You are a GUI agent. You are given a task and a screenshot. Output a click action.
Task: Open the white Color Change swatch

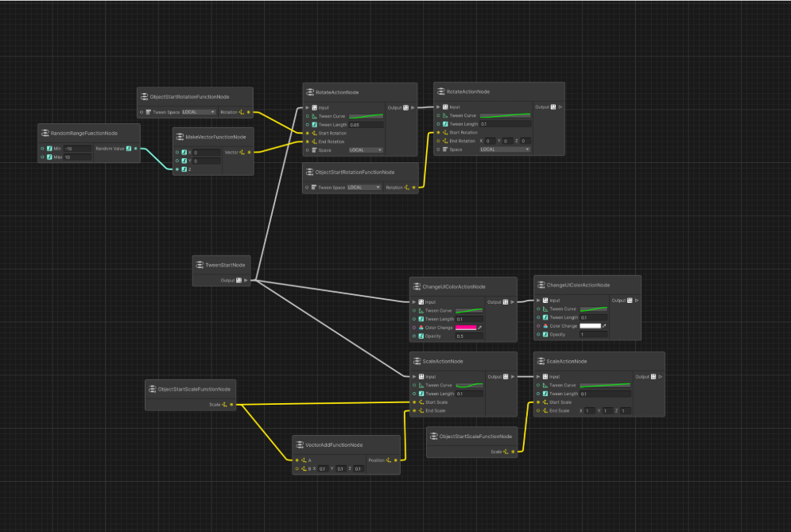[x=590, y=326]
